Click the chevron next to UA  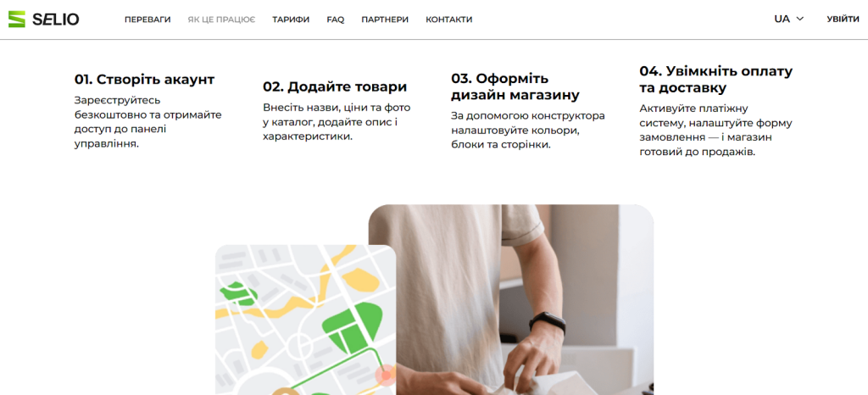(x=799, y=19)
